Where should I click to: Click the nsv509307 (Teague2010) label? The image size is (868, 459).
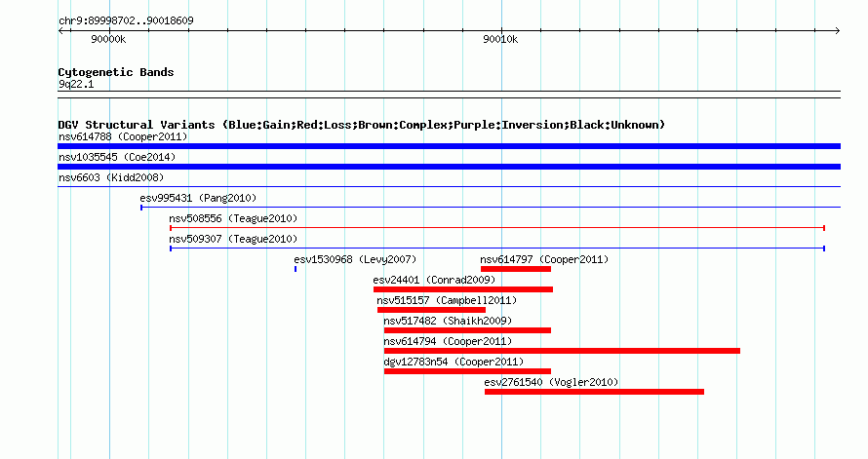coord(233,239)
